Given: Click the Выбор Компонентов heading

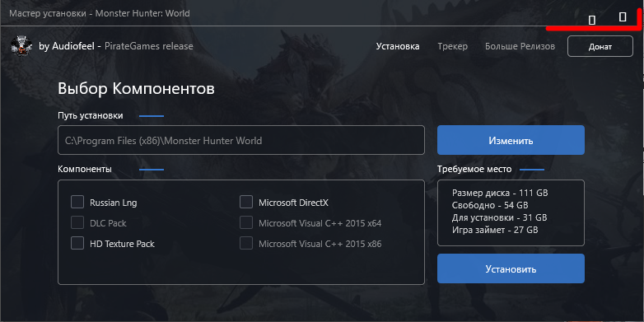Looking at the screenshot, I should point(136,89).
